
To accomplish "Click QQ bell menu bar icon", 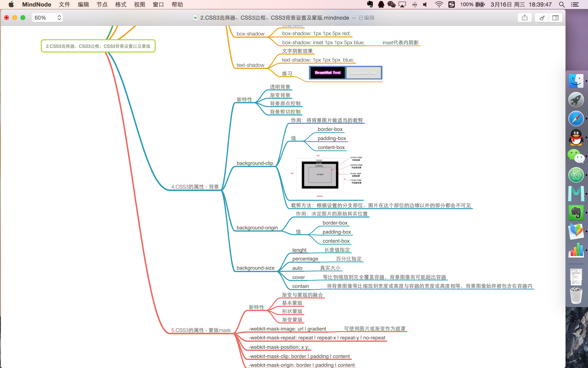I will [381, 4].
